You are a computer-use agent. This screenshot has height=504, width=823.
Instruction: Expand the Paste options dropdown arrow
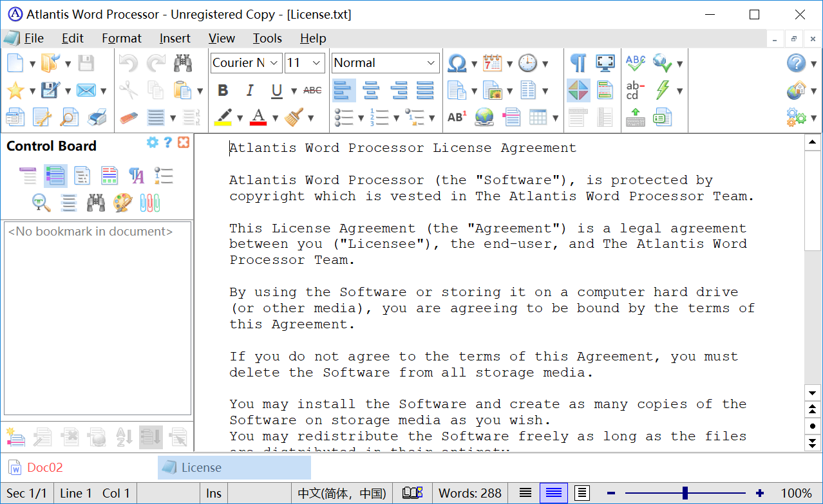click(200, 91)
